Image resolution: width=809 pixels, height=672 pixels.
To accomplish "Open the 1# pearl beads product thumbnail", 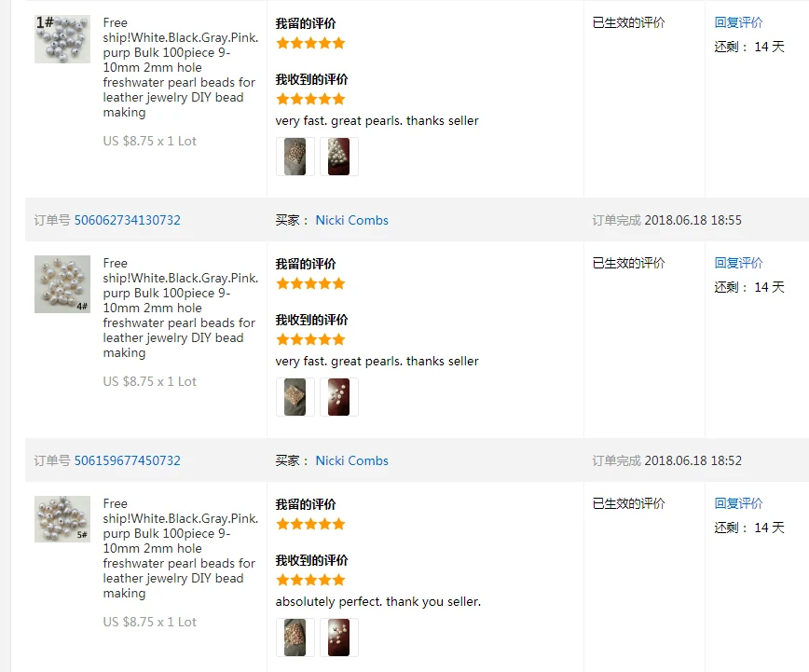I will tap(62, 39).
